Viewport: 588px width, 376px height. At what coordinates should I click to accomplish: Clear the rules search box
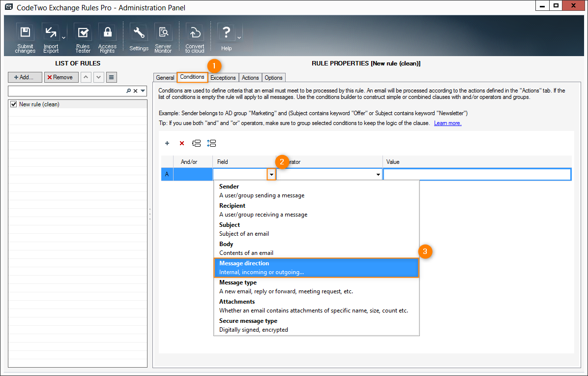coord(136,91)
